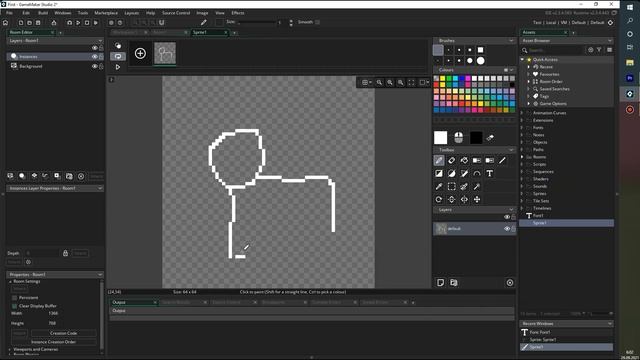
Task: Select the rectangle selection tool
Action: coord(451,187)
